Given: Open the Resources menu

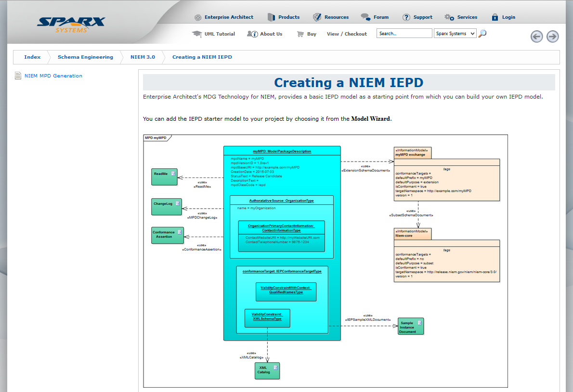Looking at the screenshot, I should (x=337, y=17).
